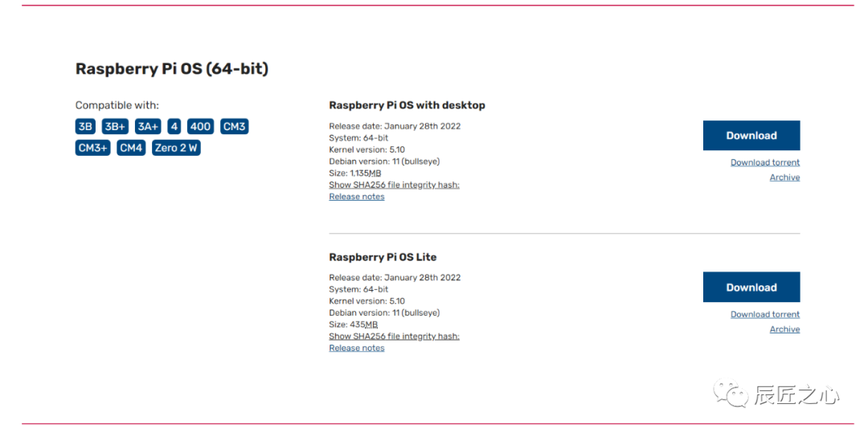The width and height of the screenshot is (868, 433).
Task: Select the CM3 compatibility badge
Action: [x=234, y=126]
